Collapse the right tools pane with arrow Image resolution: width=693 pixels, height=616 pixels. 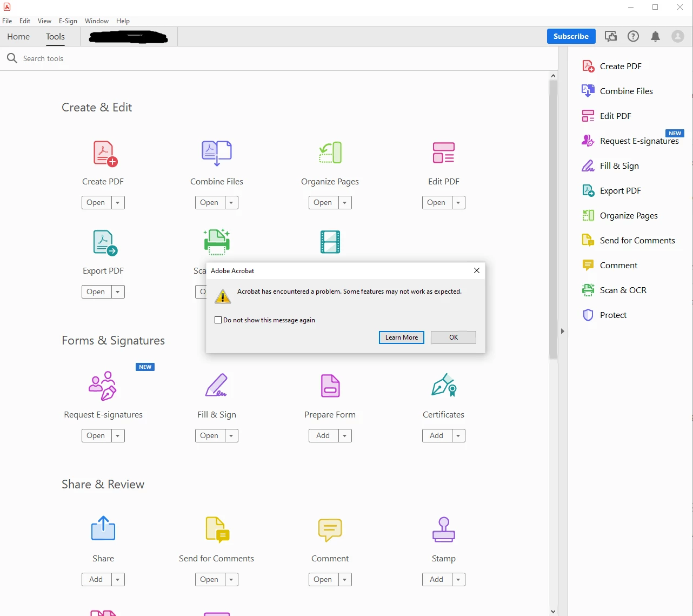point(562,331)
